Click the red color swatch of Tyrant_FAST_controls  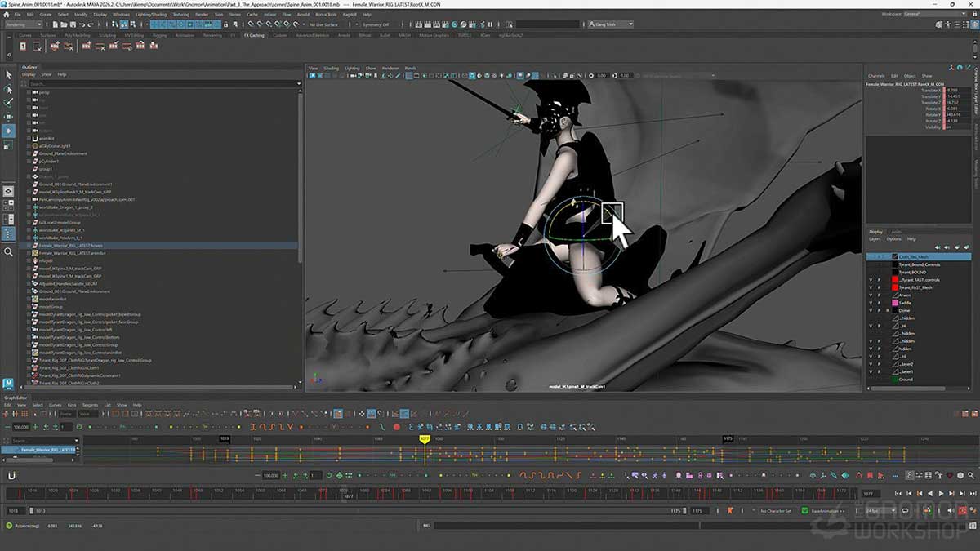[895, 282]
